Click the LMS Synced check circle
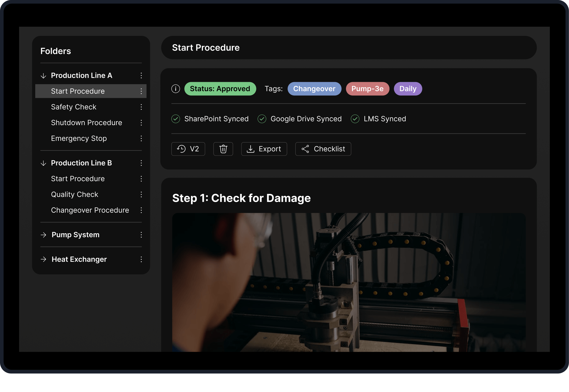569x392 pixels. click(x=355, y=119)
